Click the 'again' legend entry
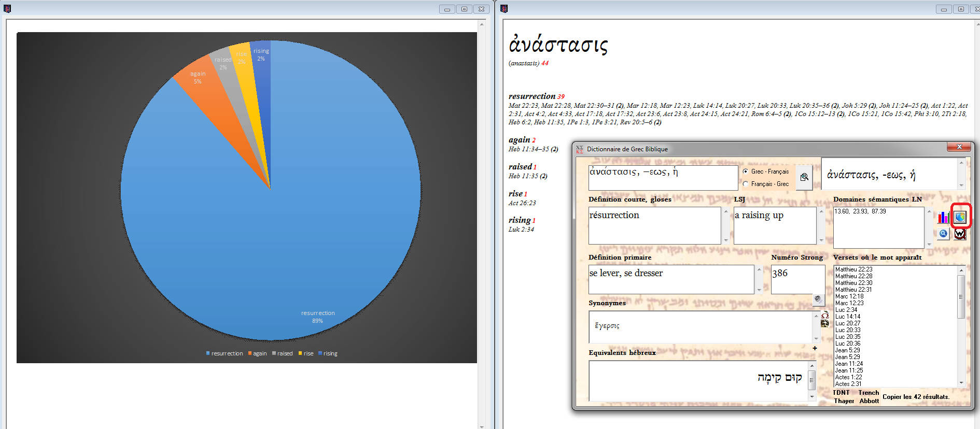The width and height of the screenshot is (980, 429). point(257,353)
